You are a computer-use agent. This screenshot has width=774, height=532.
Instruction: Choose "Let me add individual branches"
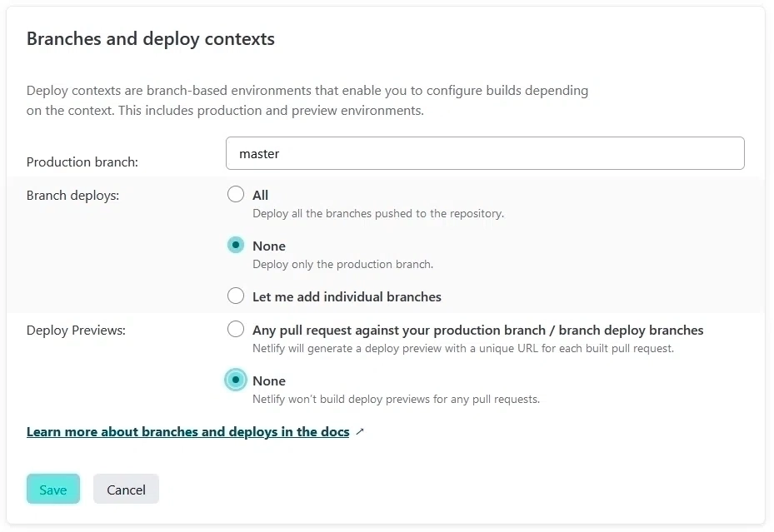[x=235, y=296]
